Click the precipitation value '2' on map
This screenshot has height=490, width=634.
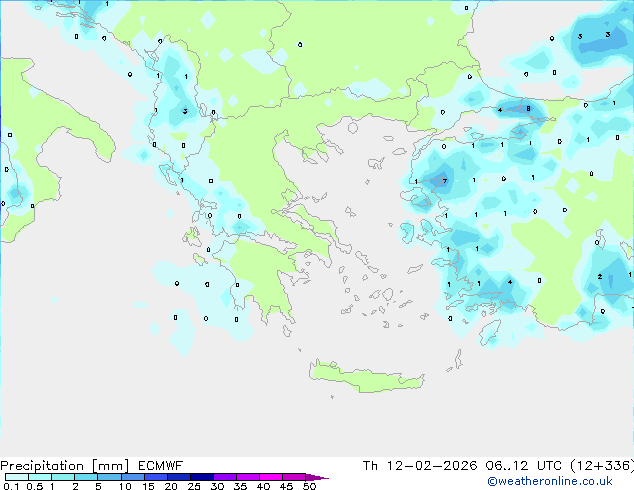[600, 277]
